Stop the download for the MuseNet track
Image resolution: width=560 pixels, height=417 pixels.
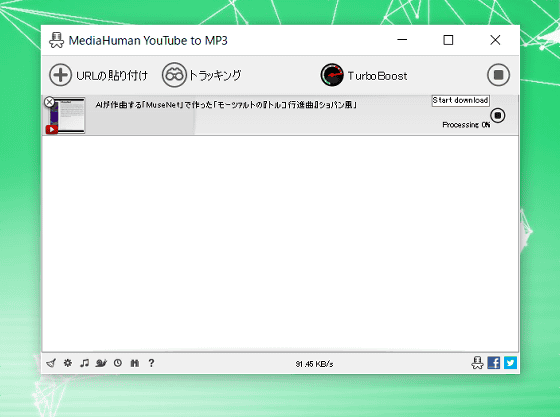[x=498, y=115]
